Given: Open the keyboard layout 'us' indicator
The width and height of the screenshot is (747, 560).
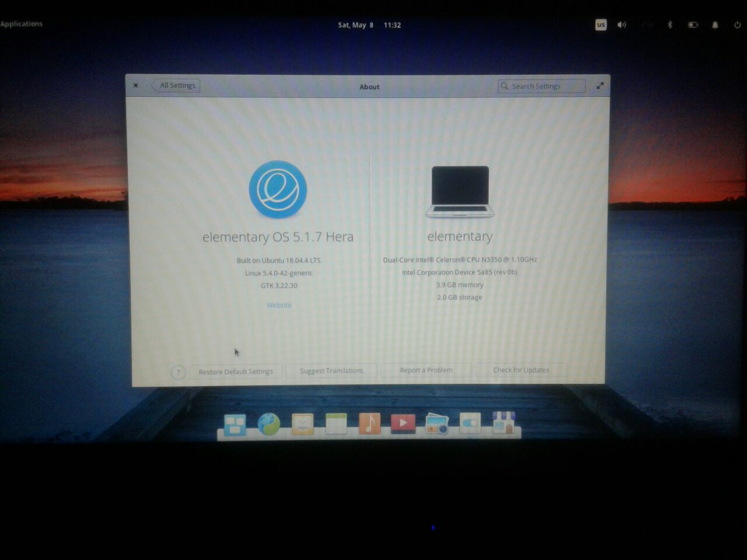Looking at the screenshot, I should coord(601,25).
